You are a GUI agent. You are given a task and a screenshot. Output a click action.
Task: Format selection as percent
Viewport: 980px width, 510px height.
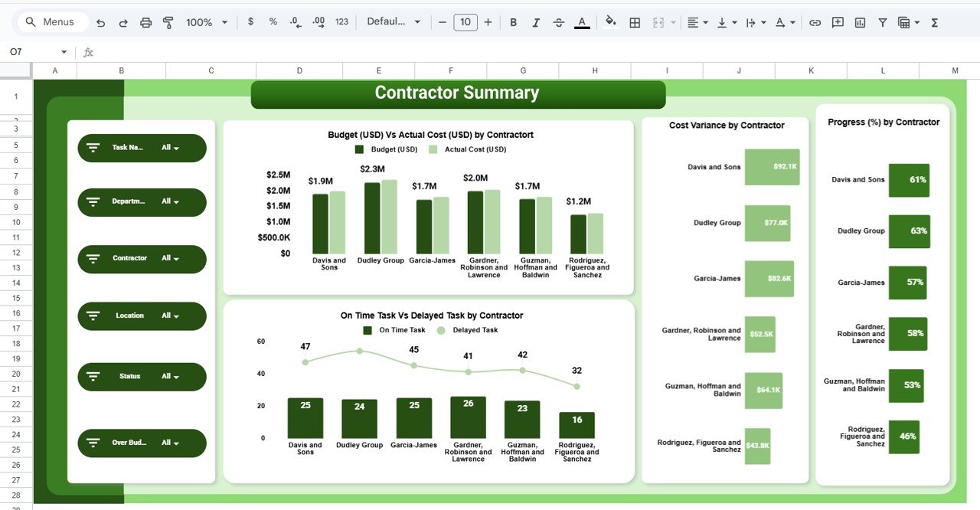pos(273,22)
